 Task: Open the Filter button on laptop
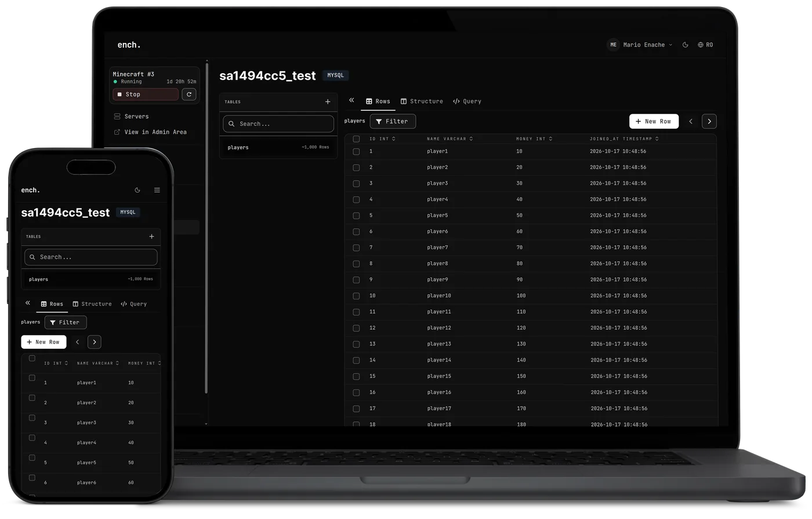coord(393,121)
